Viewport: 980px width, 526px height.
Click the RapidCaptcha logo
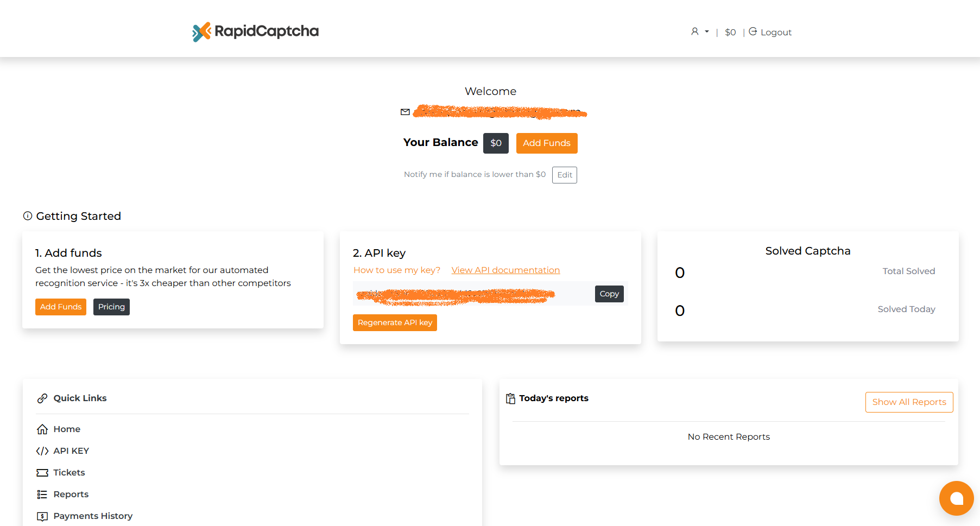255,31
